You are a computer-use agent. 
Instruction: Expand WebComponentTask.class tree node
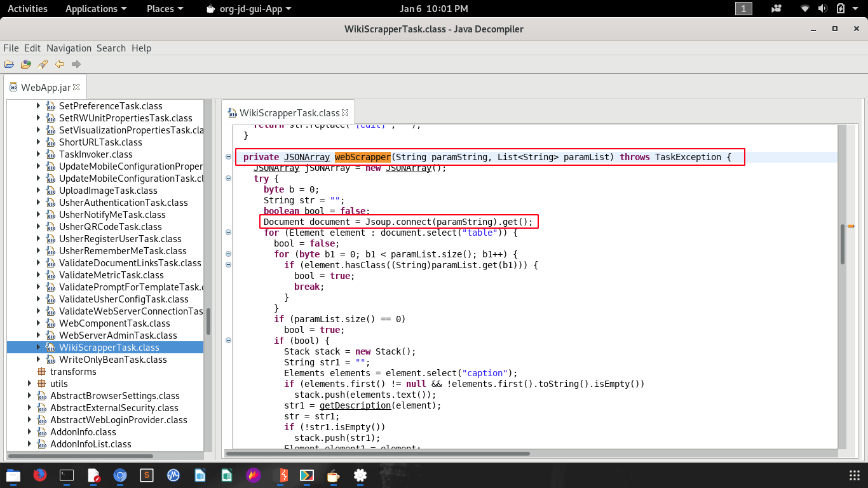pyautogui.click(x=38, y=323)
